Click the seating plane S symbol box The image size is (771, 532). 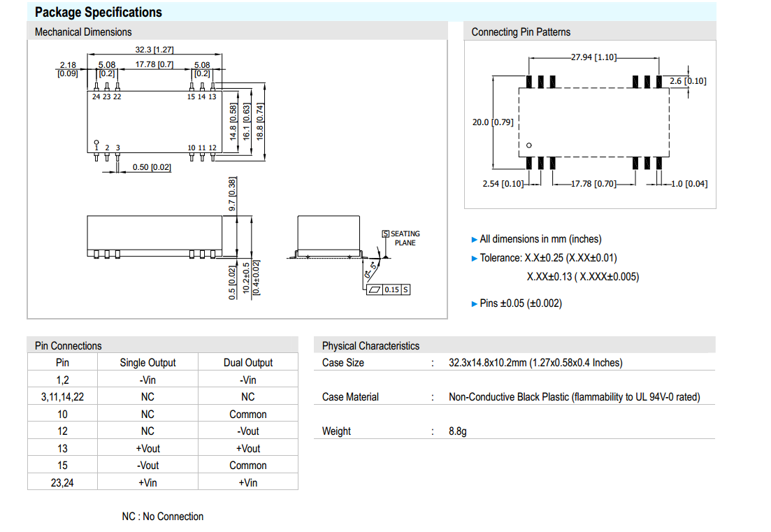coord(385,234)
